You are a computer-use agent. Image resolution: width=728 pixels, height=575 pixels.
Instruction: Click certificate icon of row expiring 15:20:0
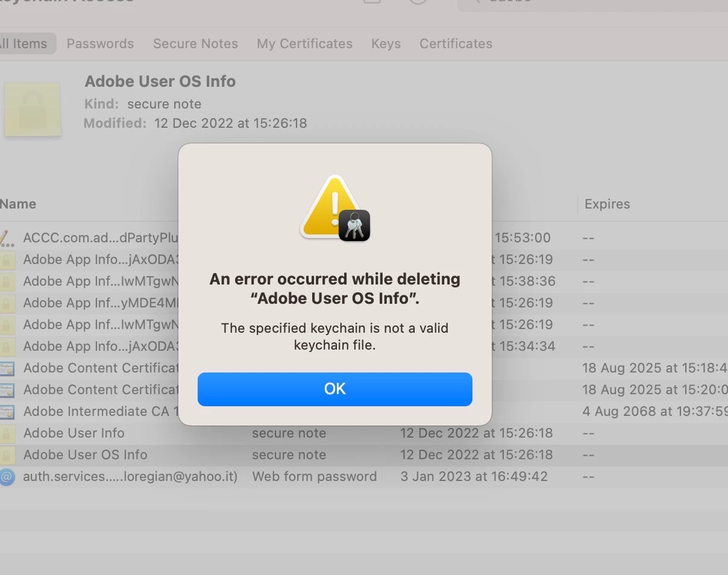point(7,390)
